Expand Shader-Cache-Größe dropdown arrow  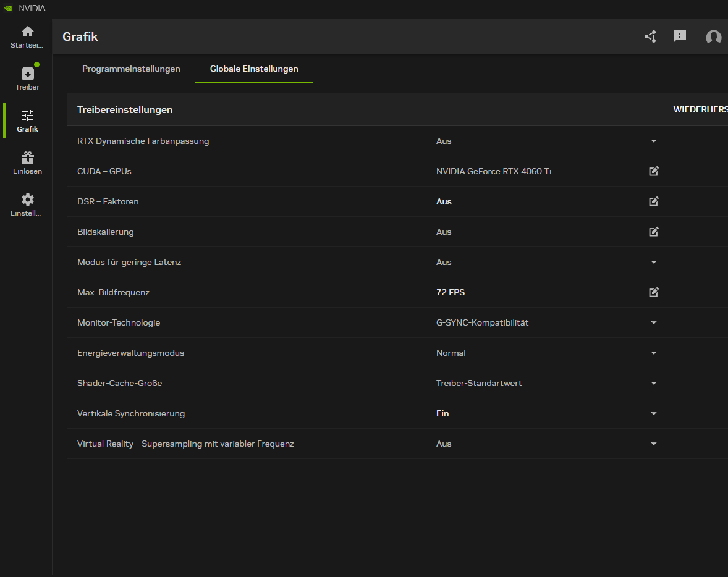pyautogui.click(x=654, y=384)
